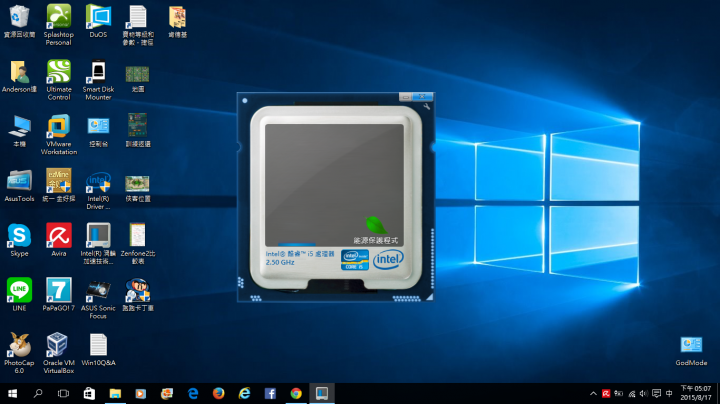Expand hidden system tray icons chevron

pos(593,393)
